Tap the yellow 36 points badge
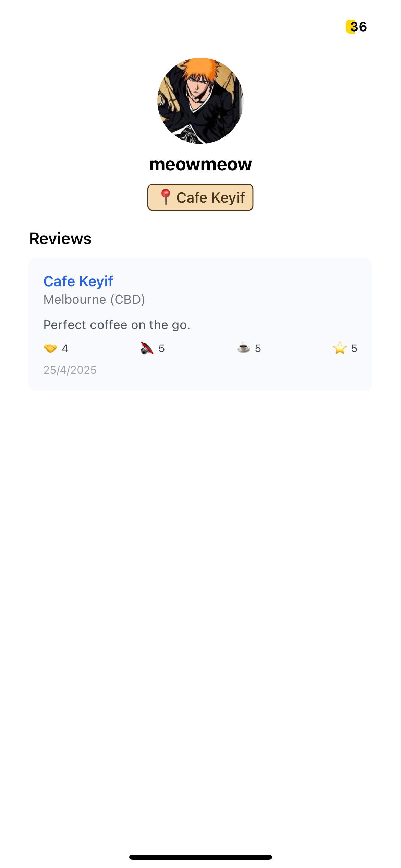Image resolution: width=401 pixels, height=868 pixels. click(356, 27)
